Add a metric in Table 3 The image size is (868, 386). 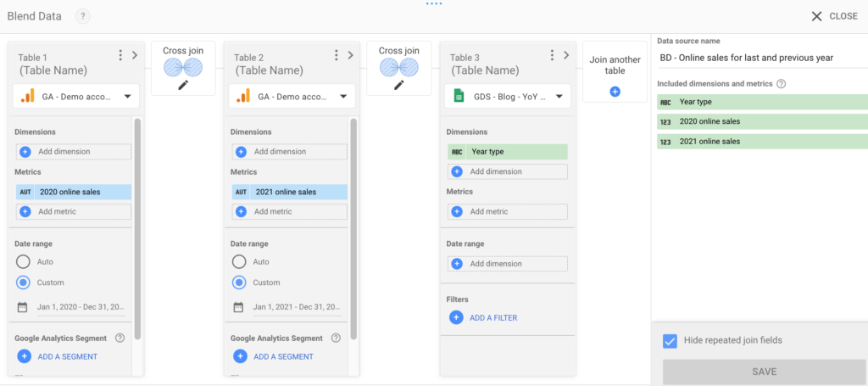tap(508, 211)
